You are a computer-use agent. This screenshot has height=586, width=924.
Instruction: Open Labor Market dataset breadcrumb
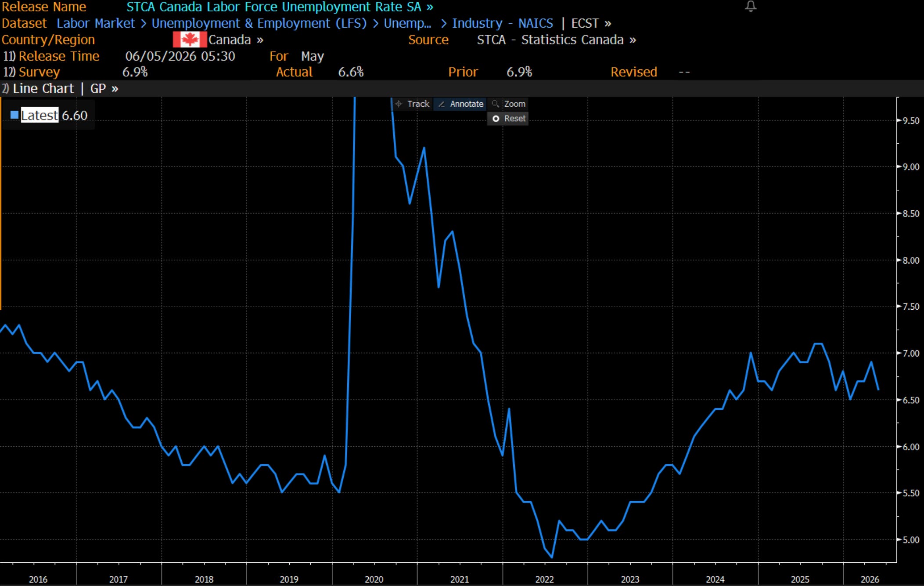tap(96, 23)
